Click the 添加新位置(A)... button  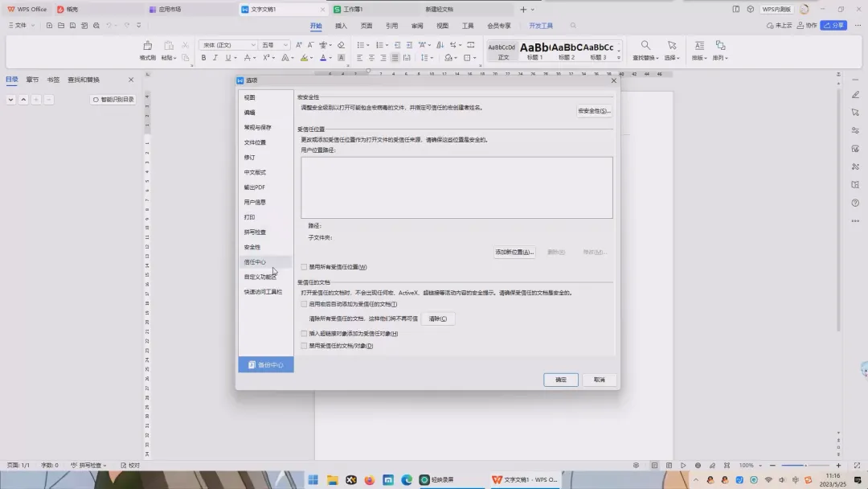(514, 252)
